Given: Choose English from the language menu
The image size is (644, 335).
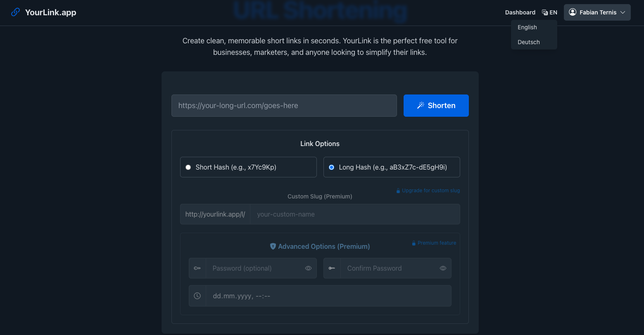Looking at the screenshot, I should pyautogui.click(x=528, y=27).
